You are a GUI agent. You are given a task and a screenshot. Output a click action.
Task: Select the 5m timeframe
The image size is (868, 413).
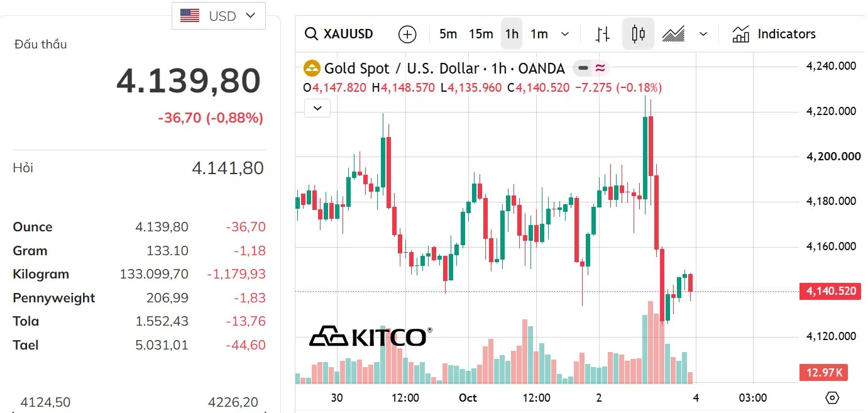pyautogui.click(x=448, y=34)
